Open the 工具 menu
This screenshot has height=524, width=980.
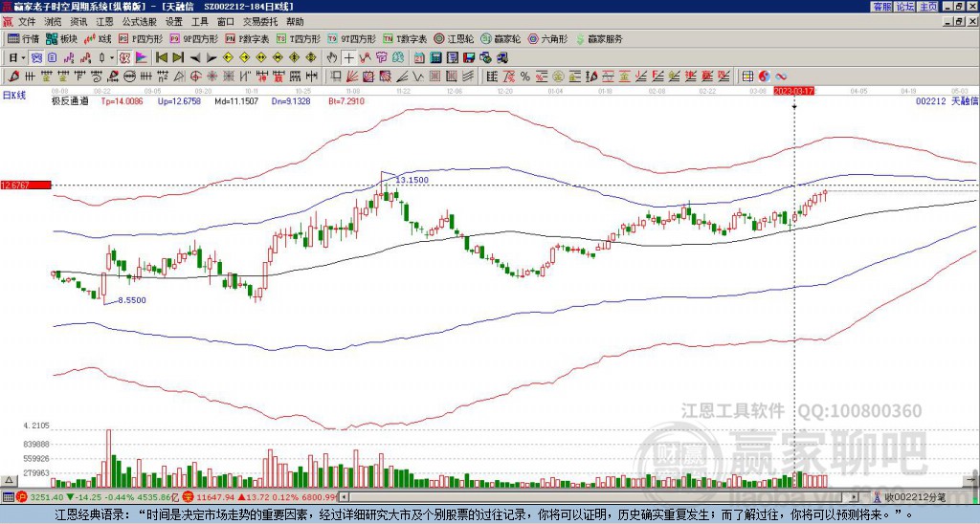[x=200, y=22]
